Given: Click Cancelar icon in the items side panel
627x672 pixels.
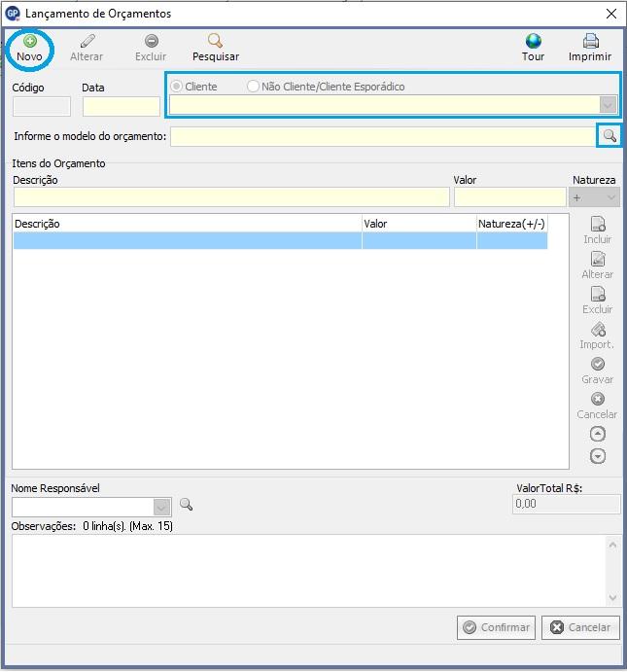Looking at the screenshot, I should [x=598, y=399].
